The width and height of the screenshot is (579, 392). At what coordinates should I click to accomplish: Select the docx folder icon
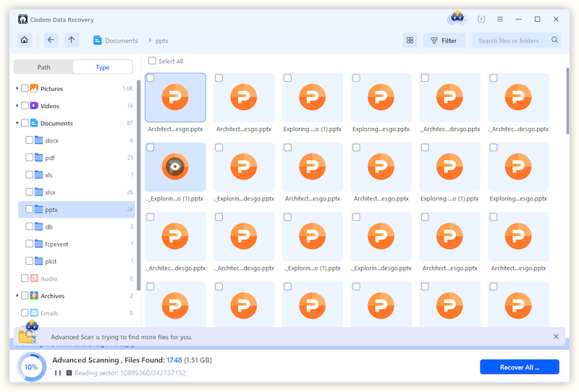click(x=39, y=140)
